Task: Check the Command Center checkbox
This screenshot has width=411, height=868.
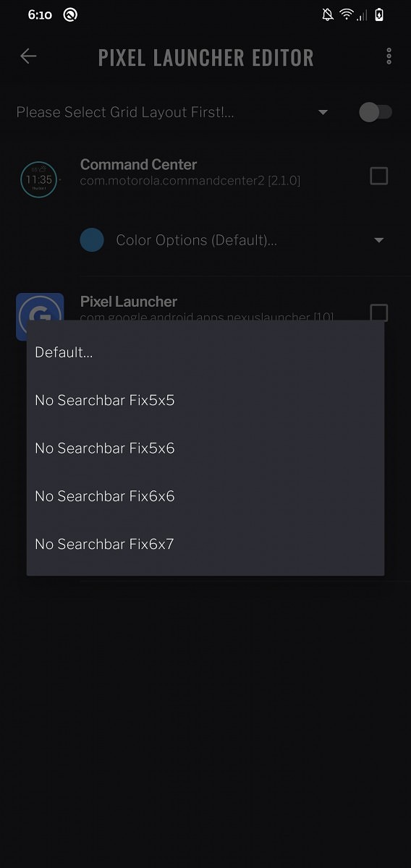Action: coord(378,176)
